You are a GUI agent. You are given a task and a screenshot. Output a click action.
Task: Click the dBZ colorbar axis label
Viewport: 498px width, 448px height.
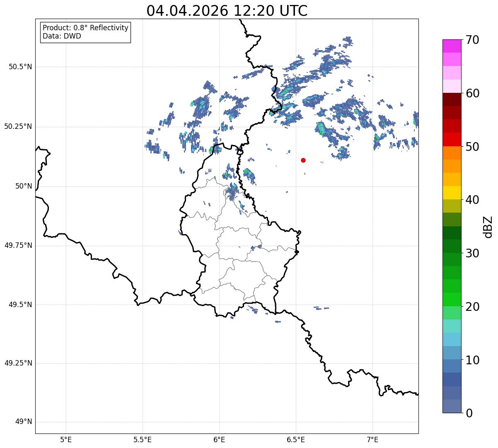[x=488, y=226]
